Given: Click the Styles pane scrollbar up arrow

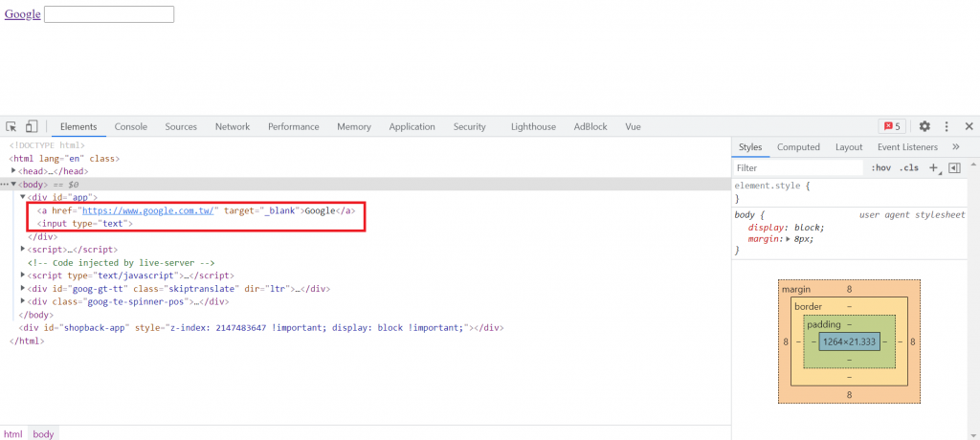Looking at the screenshot, I should (x=973, y=165).
